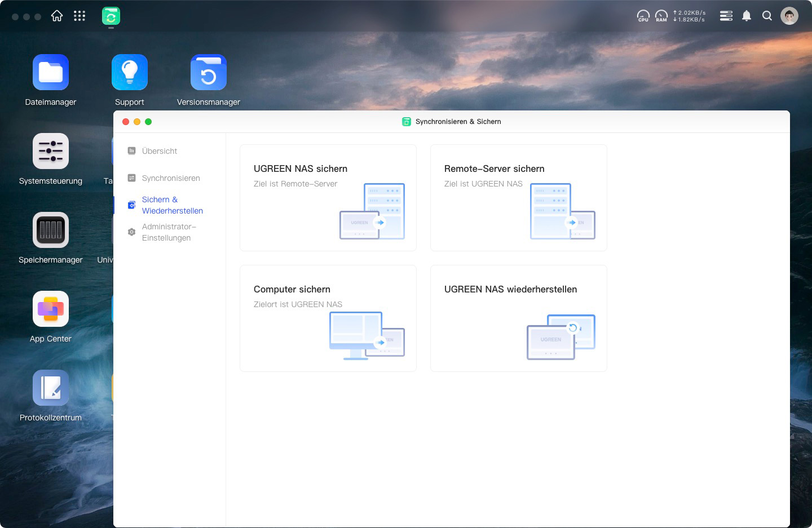Viewport: 812px width, 528px height.
Task: Close the Synchronisieren & Sichern window
Action: click(126, 122)
